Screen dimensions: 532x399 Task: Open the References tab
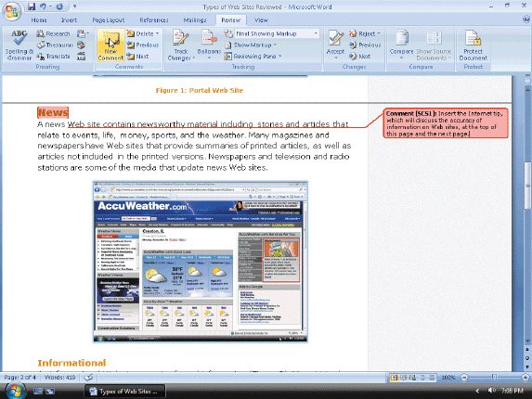(154, 20)
